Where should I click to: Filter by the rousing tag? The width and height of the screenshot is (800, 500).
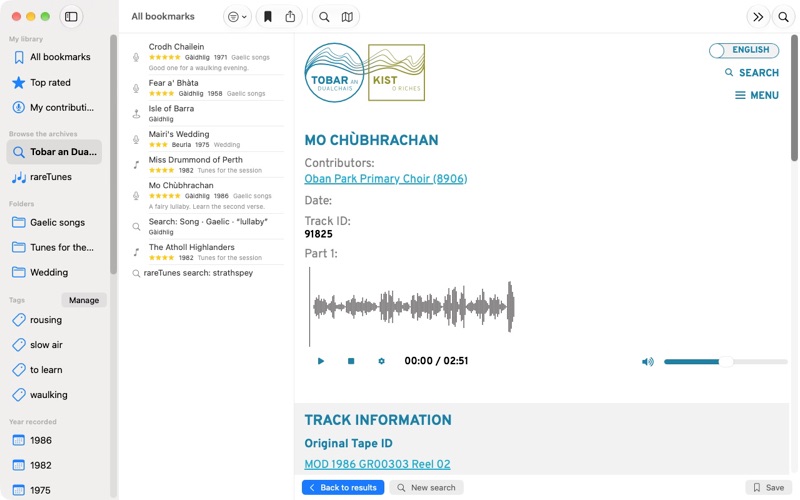(54, 320)
